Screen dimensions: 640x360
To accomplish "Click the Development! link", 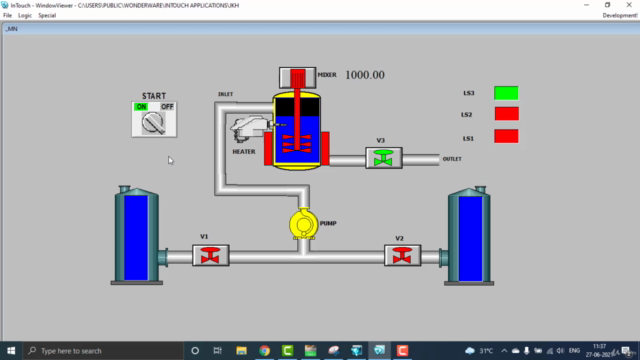I will 620,16.
